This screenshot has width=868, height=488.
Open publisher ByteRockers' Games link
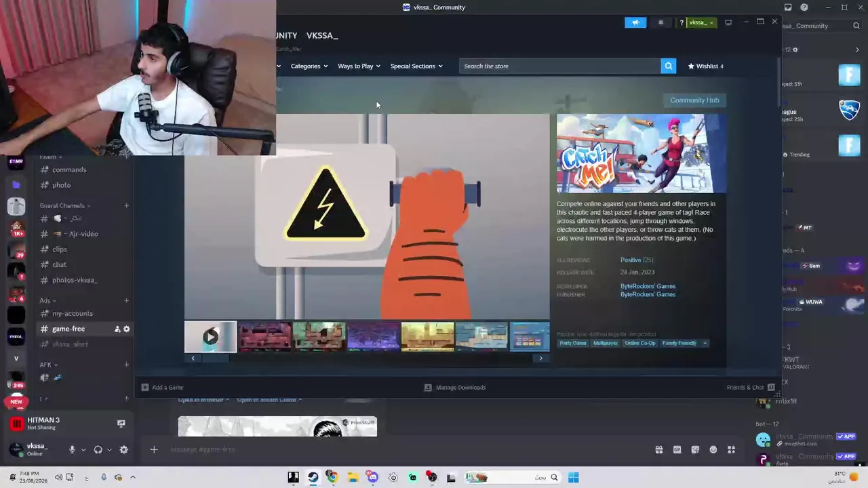[x=648, y=294]
